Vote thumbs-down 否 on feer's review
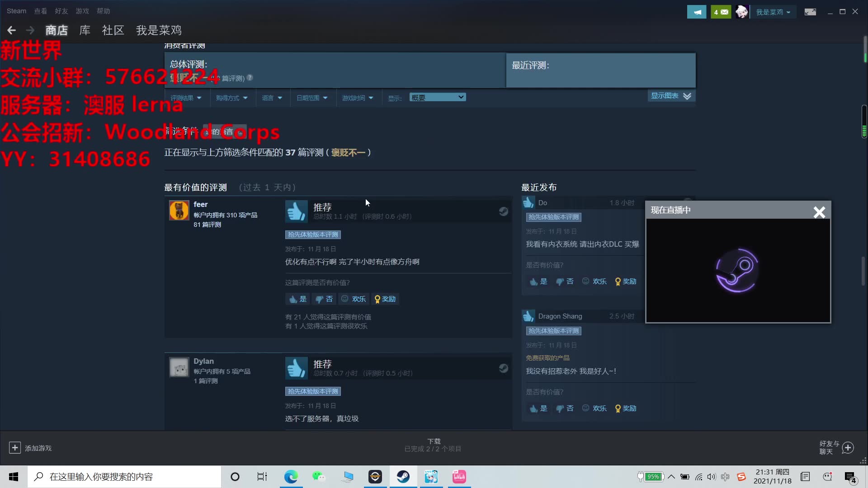 (x=324, y=299)
